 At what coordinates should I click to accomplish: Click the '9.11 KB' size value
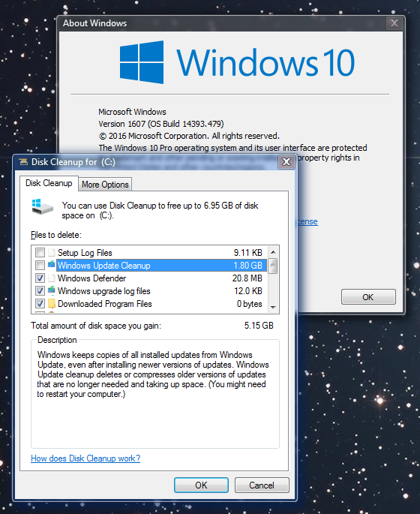tap(248, 253)
